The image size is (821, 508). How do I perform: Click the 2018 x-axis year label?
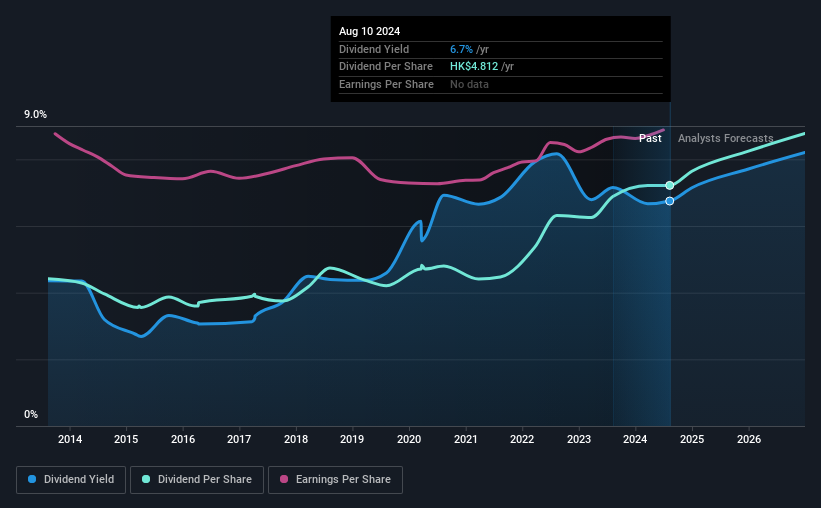click(296, 439)
